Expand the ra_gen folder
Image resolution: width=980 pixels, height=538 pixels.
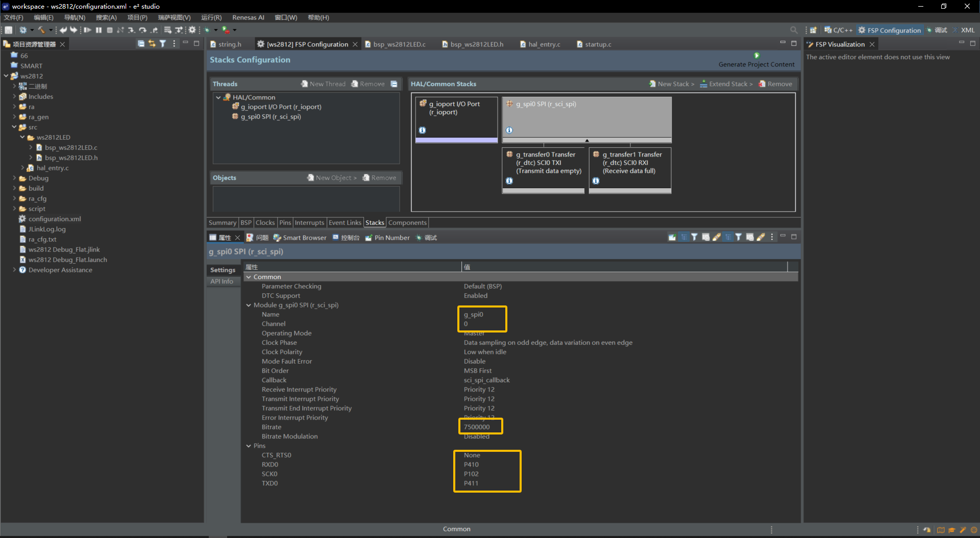pyautogui.click(x=14, y=117)
